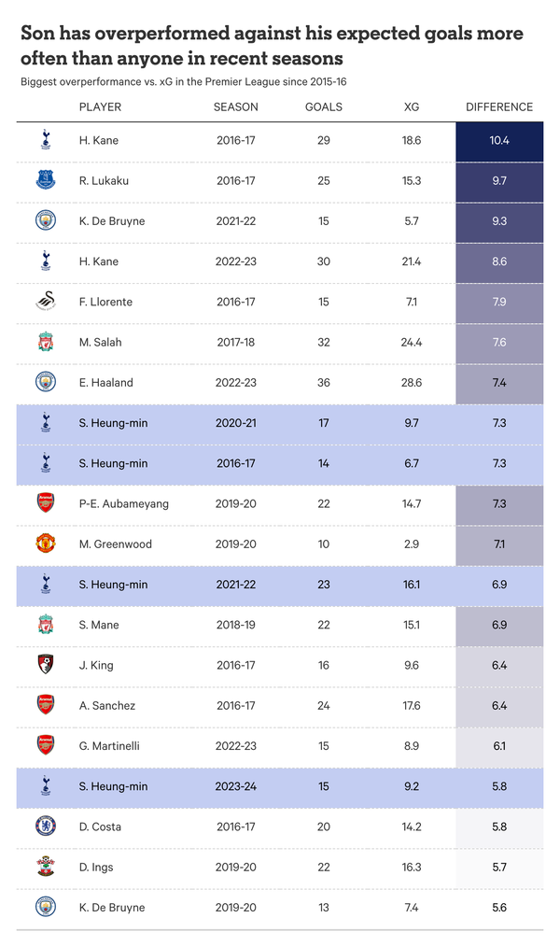Viewport: 560px width, 946px height.
Task: Click the Everton crest beside R. Lukaku
Action: [45, 180]
